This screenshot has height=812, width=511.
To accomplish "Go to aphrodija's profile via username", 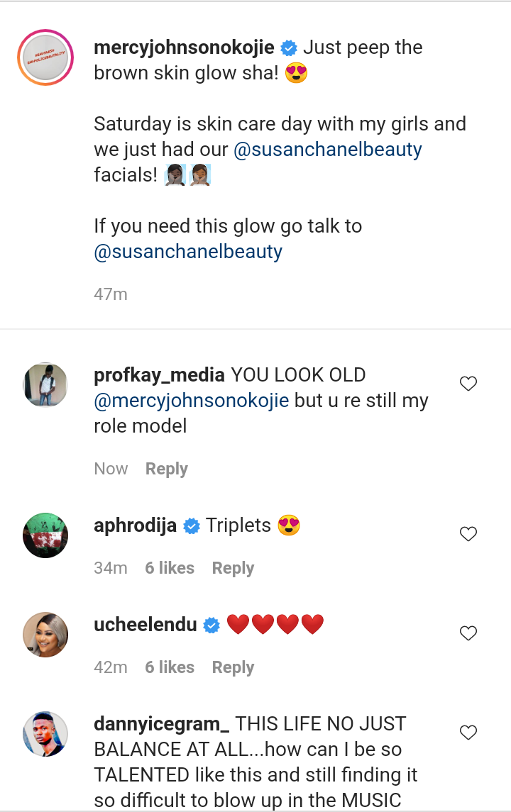I will click(x=135, y=525).
